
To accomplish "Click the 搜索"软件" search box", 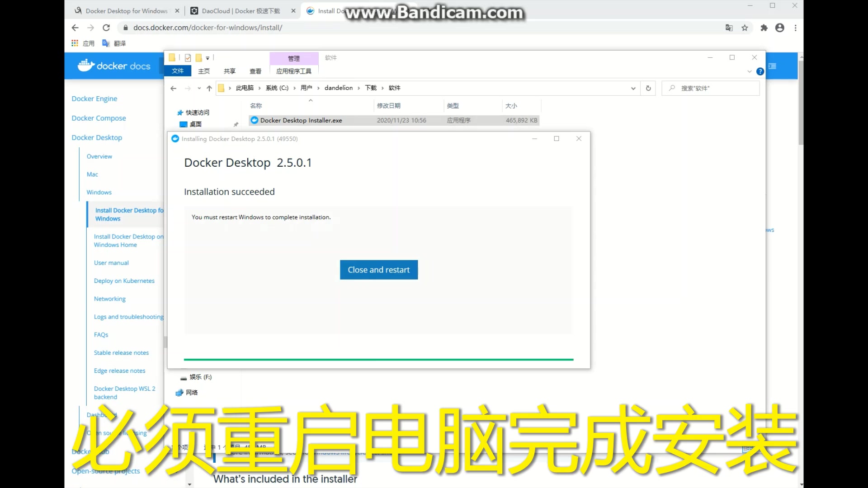I will 710,88.
